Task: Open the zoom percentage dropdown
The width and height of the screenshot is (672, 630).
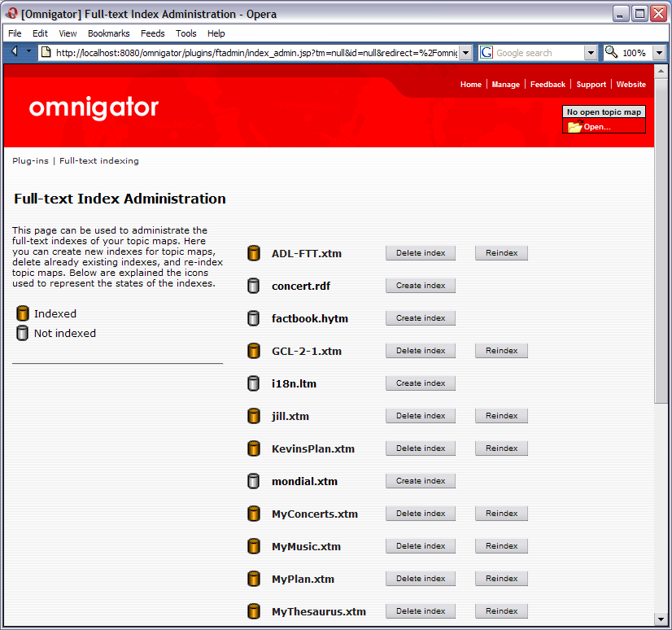Action: tap(658, 53)
